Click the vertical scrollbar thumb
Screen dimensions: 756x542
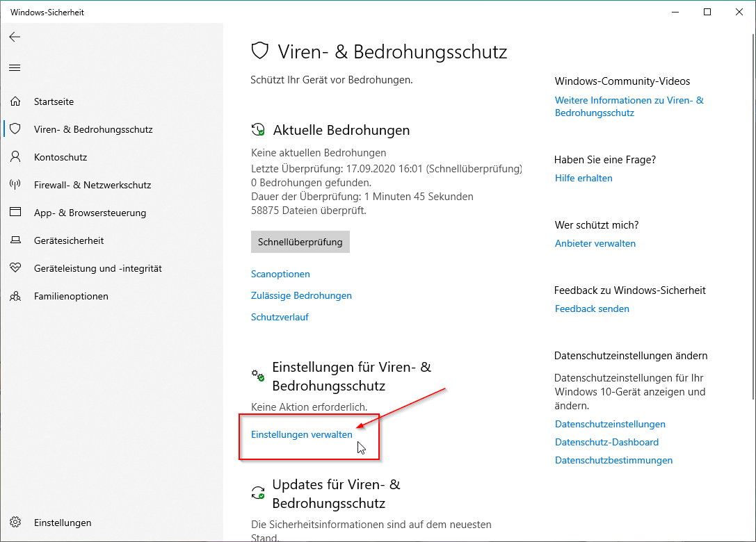tap(753, 216)
